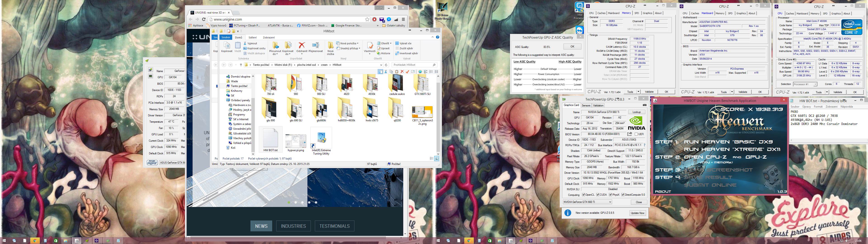Viewport: 868px width, 244px height.
Task: Open Processor #1 selection dropdown in CPU-Z
Action: point(805,84)
